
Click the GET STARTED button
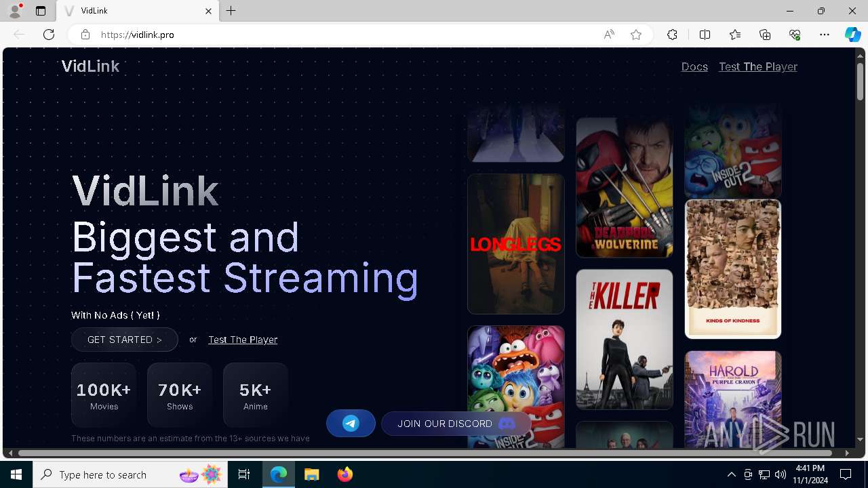125,340
